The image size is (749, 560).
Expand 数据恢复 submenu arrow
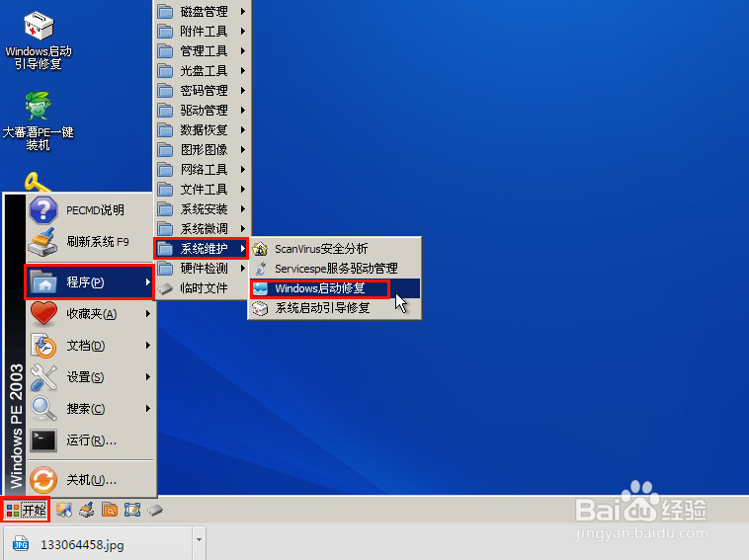point(243,129)
